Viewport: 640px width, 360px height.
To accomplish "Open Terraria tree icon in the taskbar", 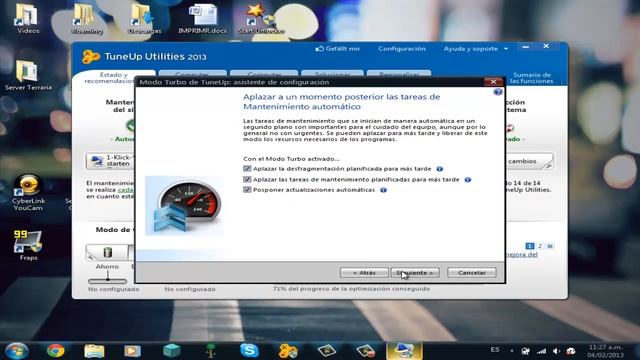I will (x=211, y=351).
